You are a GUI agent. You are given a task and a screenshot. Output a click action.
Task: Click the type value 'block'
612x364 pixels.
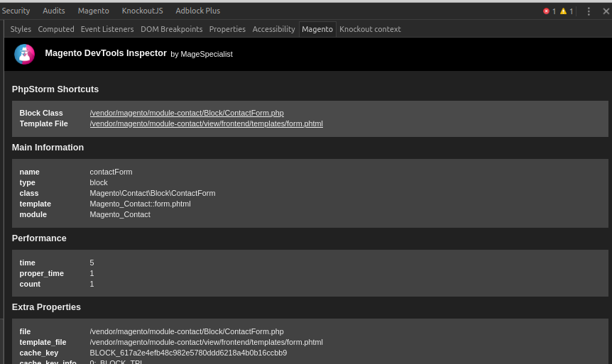pos(99,182)
